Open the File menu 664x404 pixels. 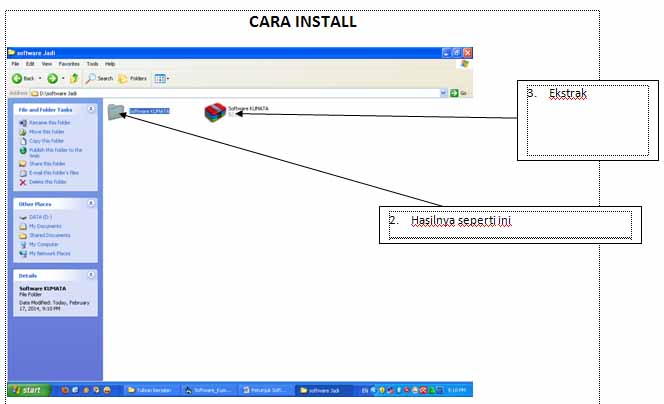[15, 64]
